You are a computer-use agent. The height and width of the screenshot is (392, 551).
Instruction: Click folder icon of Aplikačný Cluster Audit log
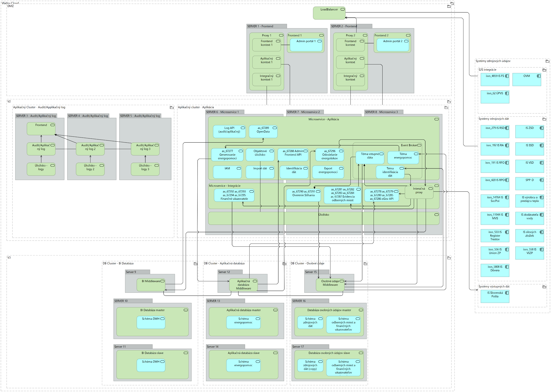pos(172,108)
